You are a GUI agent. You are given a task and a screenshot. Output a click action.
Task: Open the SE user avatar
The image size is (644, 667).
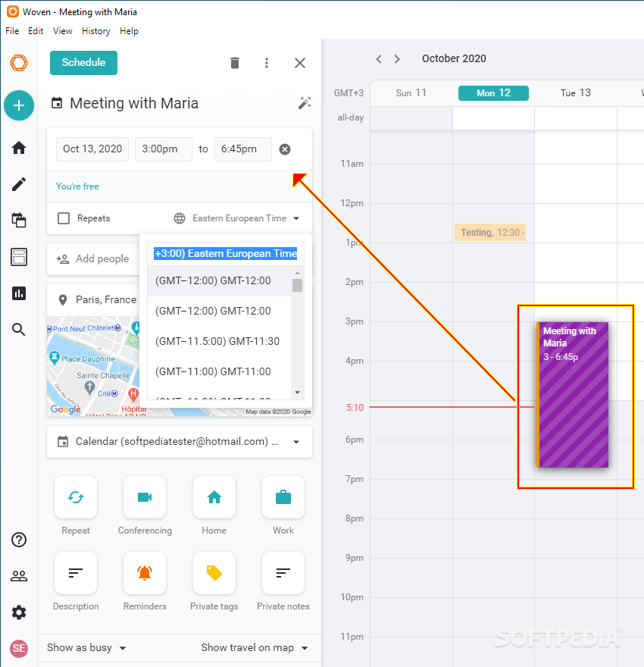click(x=19, y=648)
